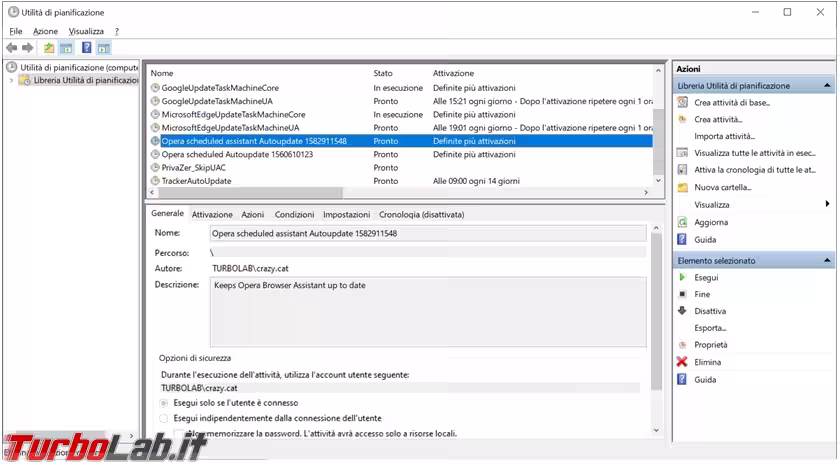Click the task list horizontal scrollbar thumb

click(x=250, y=192)
